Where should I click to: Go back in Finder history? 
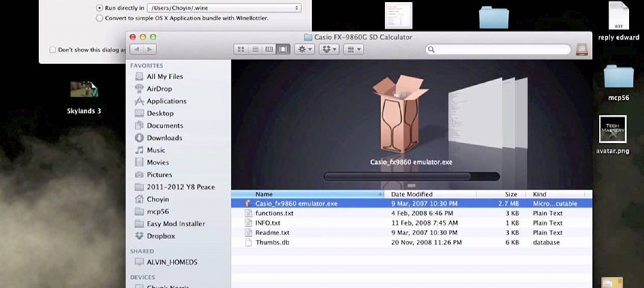tap(136, 49)
